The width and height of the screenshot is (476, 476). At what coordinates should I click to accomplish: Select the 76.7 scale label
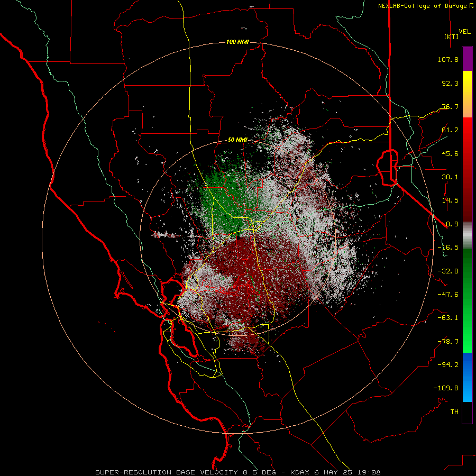click(450, 106)
